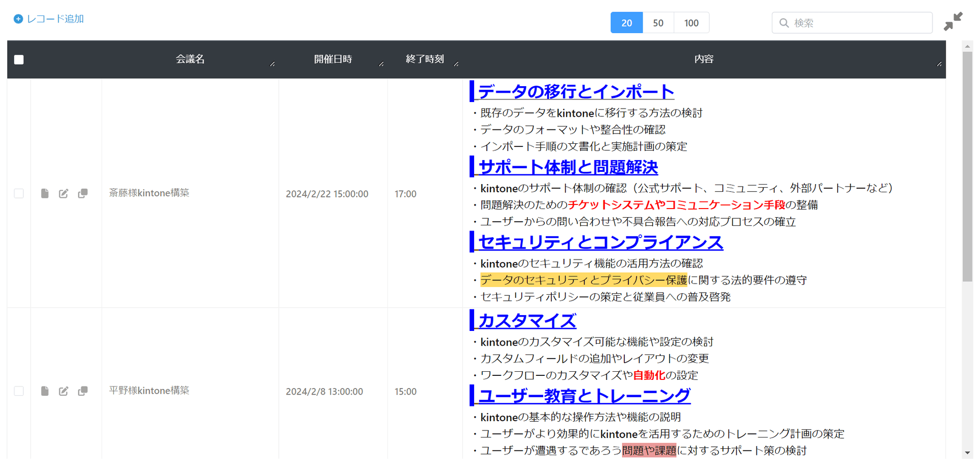Click the レコード追加 link text

(x=55, y=19)
